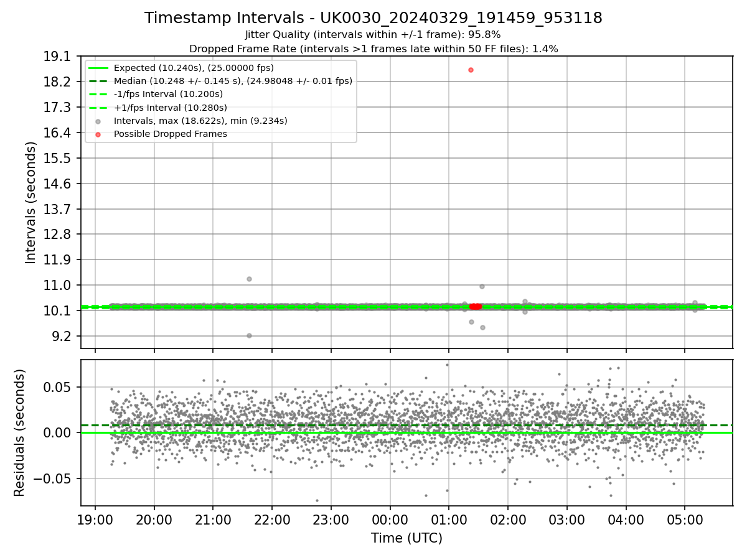Click the 04:00 x-axis tick label

click(626, 520)
